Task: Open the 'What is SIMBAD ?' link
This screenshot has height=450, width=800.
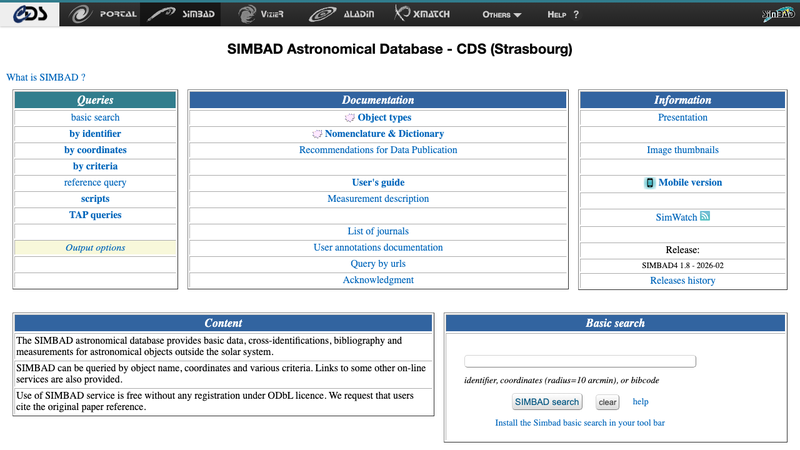Action: [46, 78]
